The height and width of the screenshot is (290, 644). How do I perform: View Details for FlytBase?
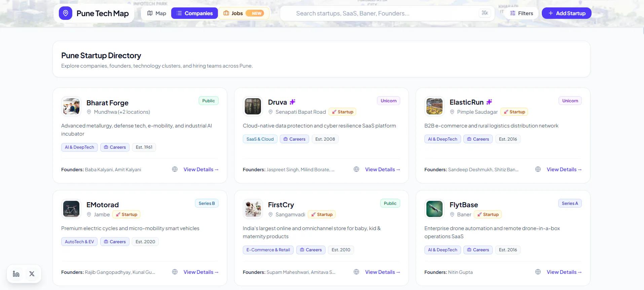pos(564,272)
